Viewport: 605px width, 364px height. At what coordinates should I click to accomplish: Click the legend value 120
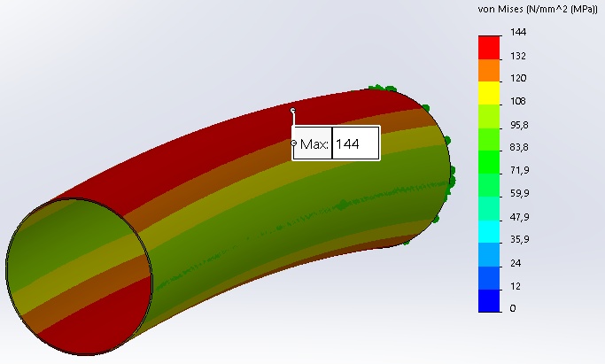[518, 78]
